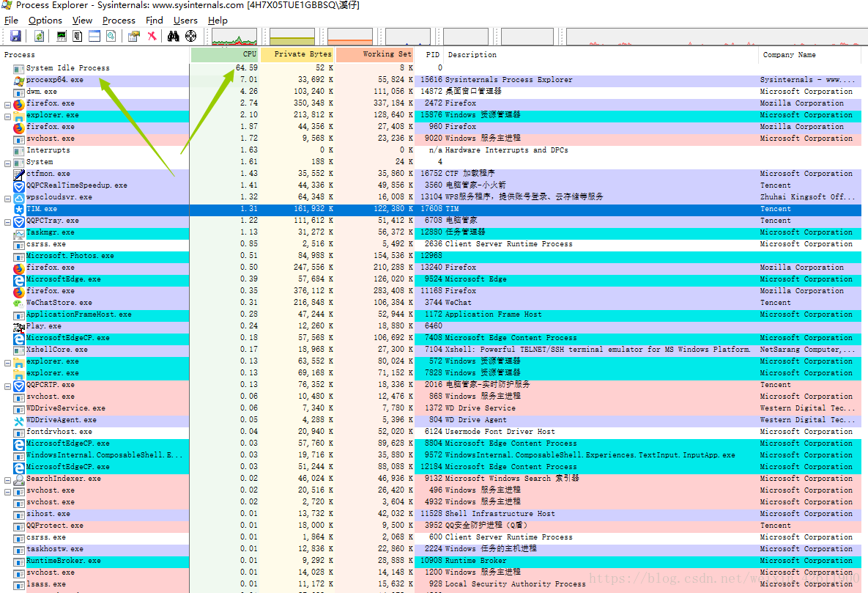Click the QQPCRealTimeSpeedup.exe shield icon

(x=19, y=186)
